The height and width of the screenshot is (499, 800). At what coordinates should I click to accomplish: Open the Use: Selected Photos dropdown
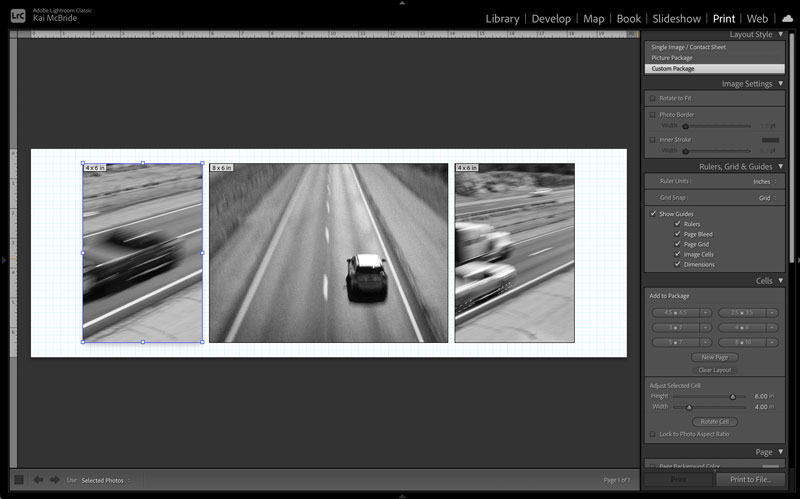(106, 480)
